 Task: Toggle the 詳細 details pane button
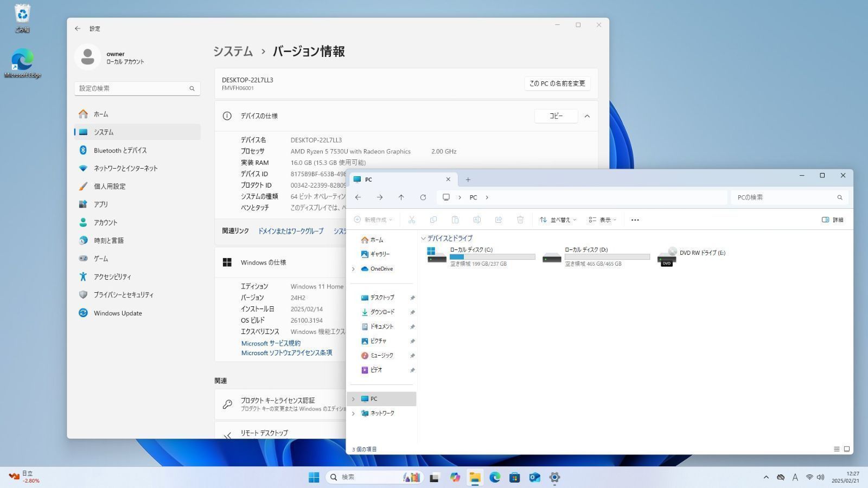832,220
